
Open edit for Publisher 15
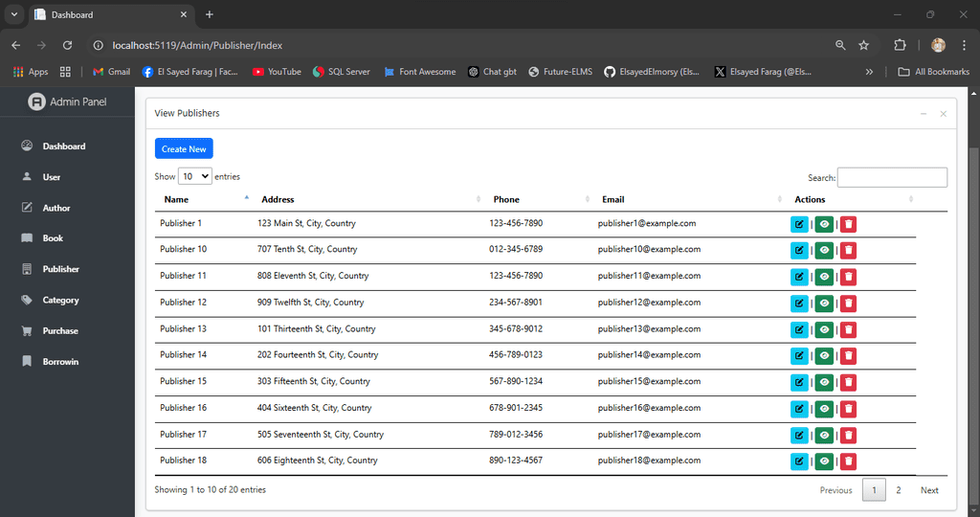pos(799,383)
